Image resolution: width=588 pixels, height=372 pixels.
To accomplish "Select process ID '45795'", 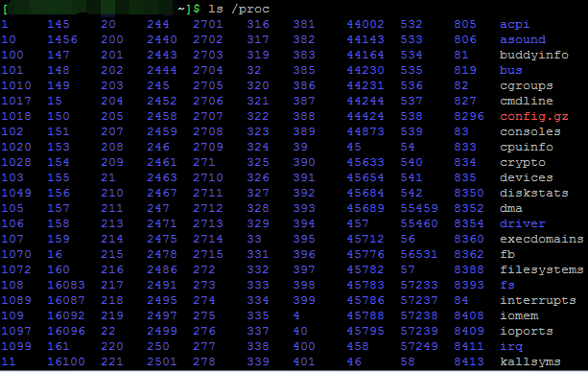I will click(x=365, y=332).
